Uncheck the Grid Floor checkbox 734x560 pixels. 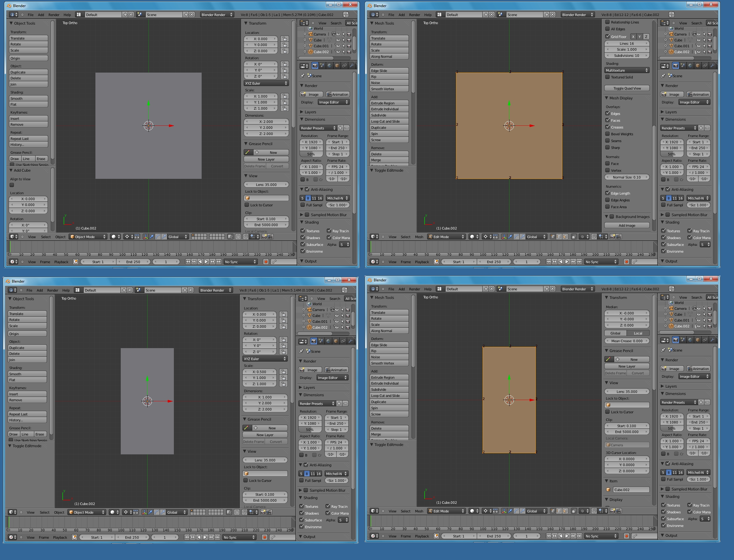coord(608,36)
